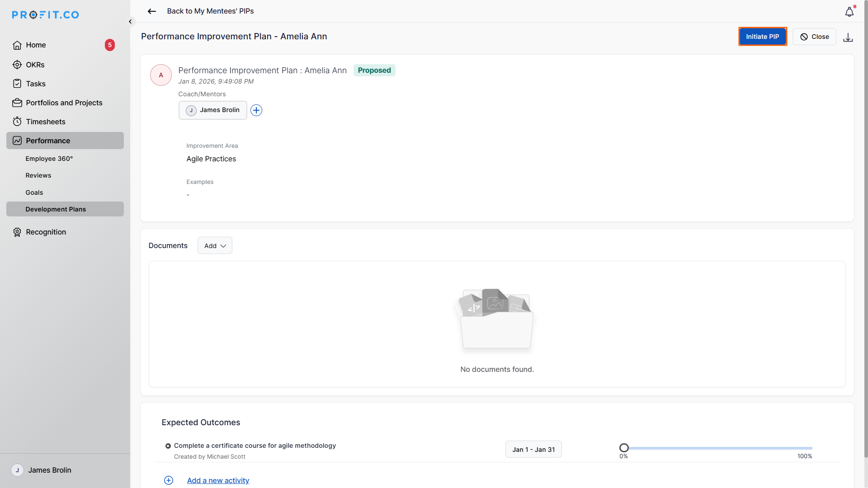The height and width of the screenshot is (488, 868).
Task: Open James Brolin user profile menu
Action: pyautogui.click(x=49, y=470)
